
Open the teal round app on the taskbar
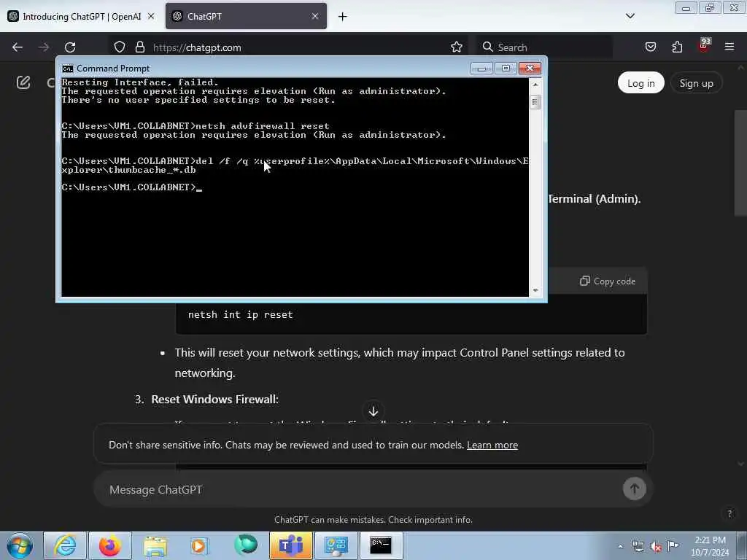pos(245,545)
